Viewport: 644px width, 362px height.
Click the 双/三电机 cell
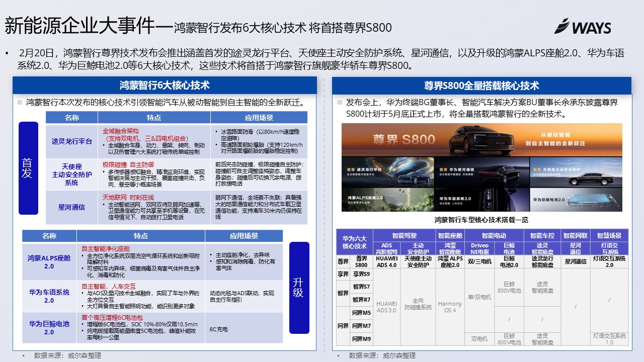point(479,261)
